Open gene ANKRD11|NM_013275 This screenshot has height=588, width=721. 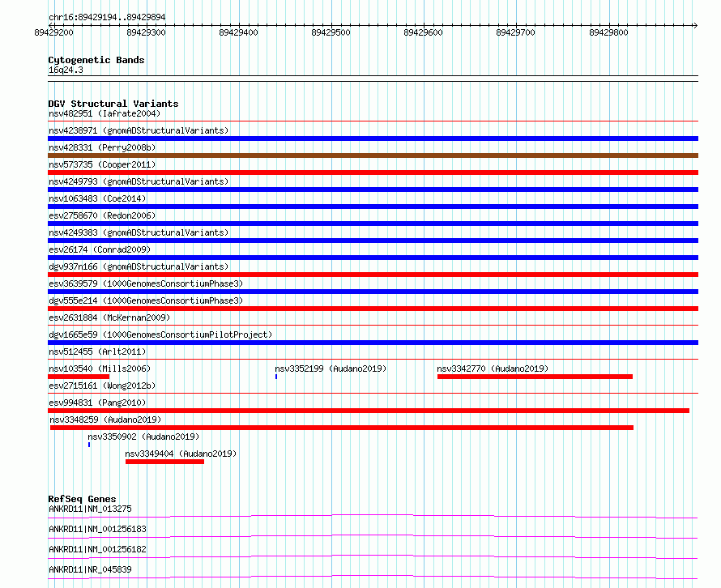[90, 509]
